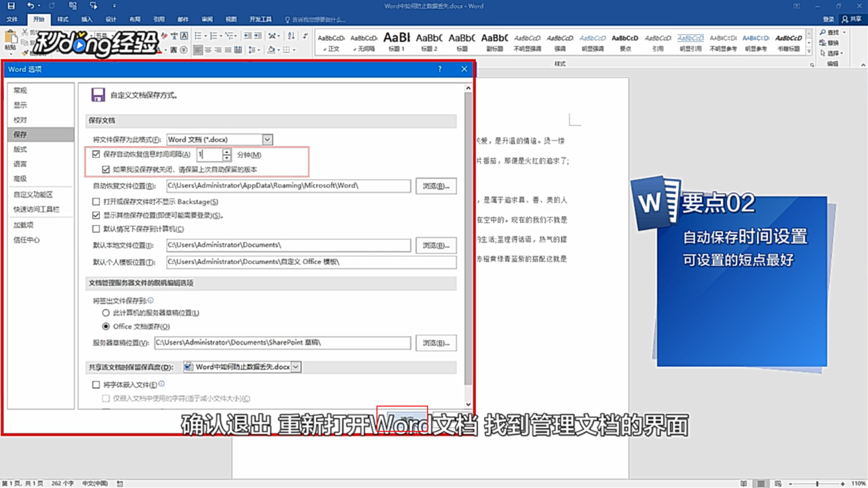Screen dimensions: 868x488
Task: Click Browse for server drafts location
Action: (x=435, y=343)
